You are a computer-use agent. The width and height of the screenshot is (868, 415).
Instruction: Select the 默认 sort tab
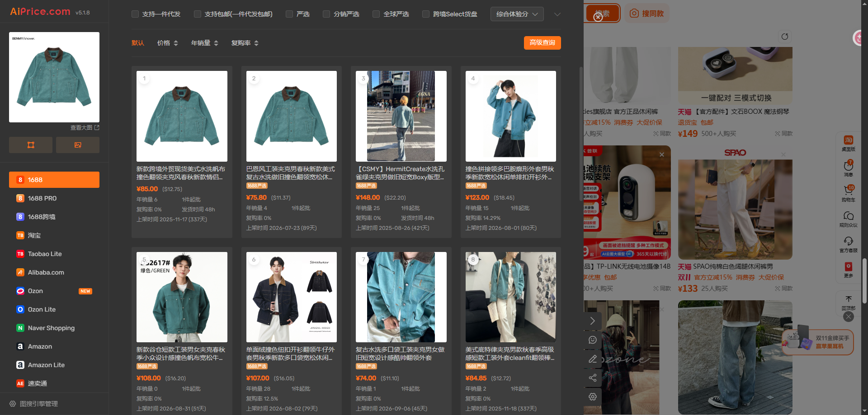click(138, 43)
